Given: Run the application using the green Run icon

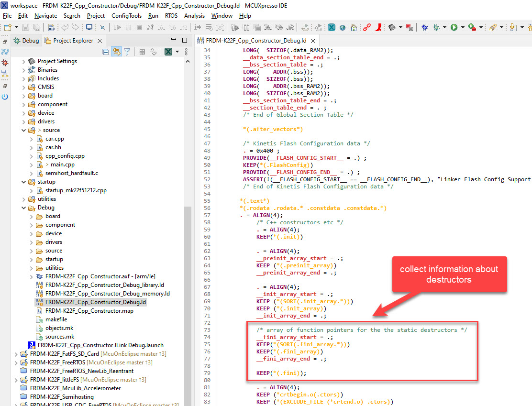Looking at the screenshot, I should pyautogui.click(x=454, y=27).
